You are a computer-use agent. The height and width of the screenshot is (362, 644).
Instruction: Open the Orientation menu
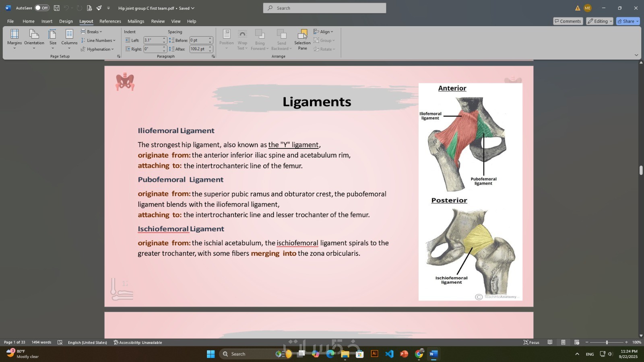(34, 39)
